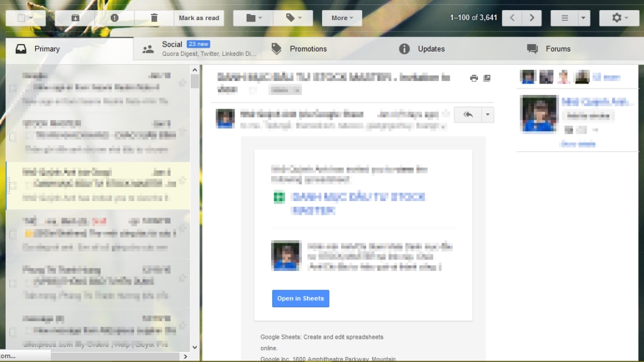Click the Forums tab chat icon
This screenshot has height=362, width=644.
tap(532, 49)
